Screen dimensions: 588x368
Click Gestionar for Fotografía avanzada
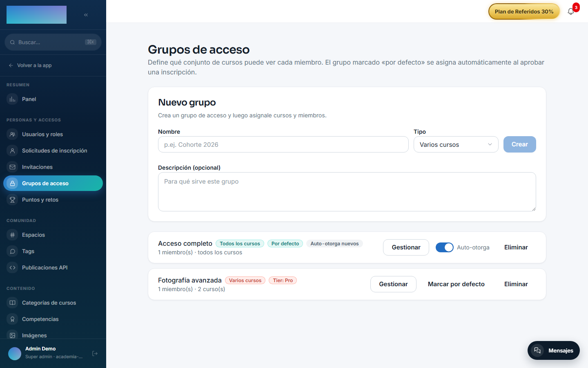pyautogui.click(x=393, y=284)
